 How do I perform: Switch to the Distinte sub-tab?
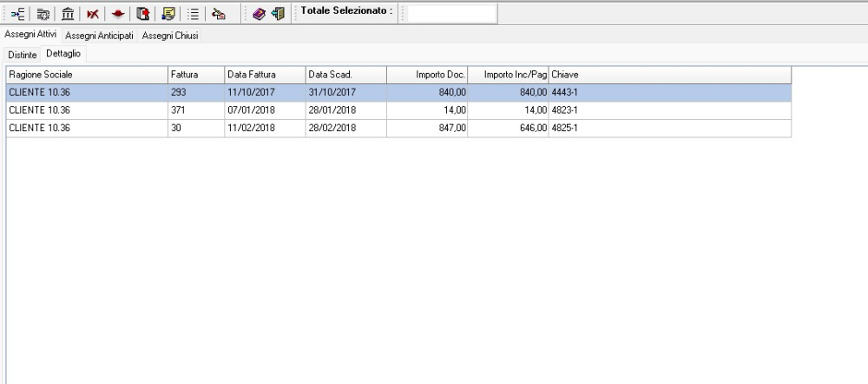click(x=23, y=55)
